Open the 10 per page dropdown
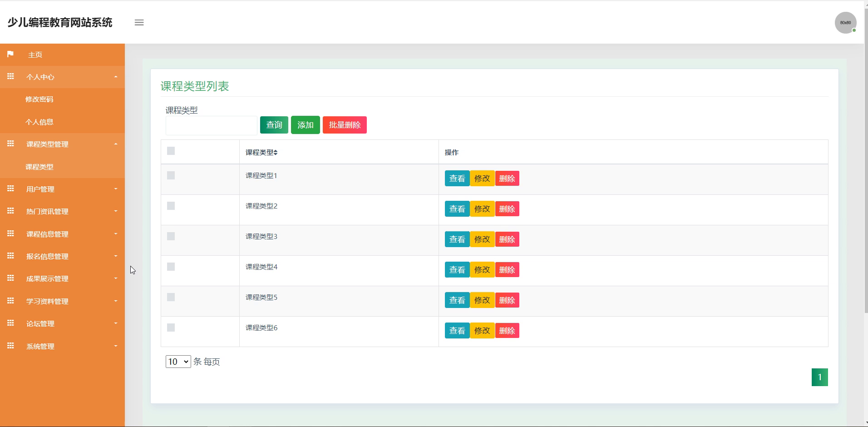 pyautogui.click(x=178, y=362)
